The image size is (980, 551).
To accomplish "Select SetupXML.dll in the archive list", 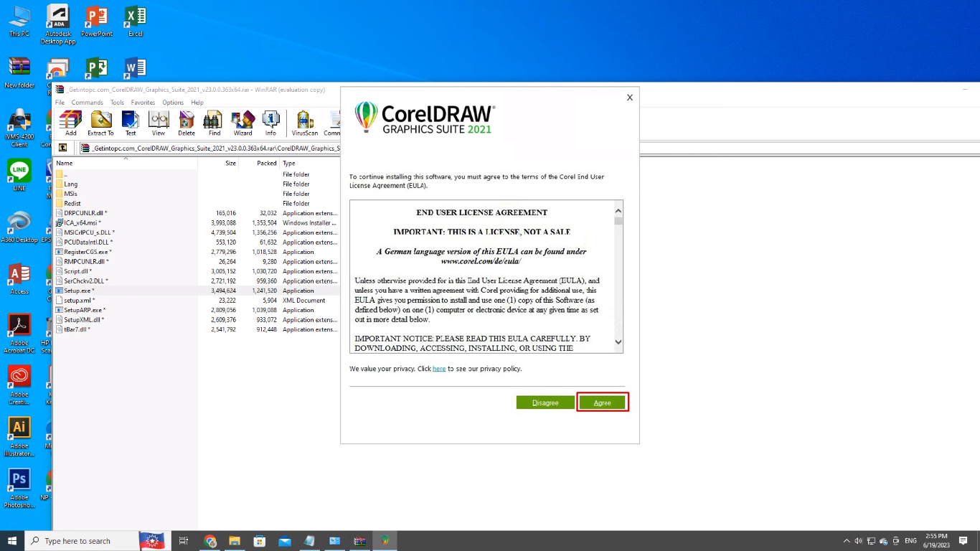I will (x=83, y=320).
